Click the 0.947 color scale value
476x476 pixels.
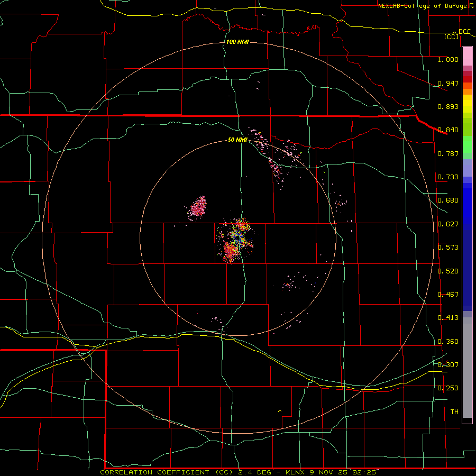(x=448, y=83)
